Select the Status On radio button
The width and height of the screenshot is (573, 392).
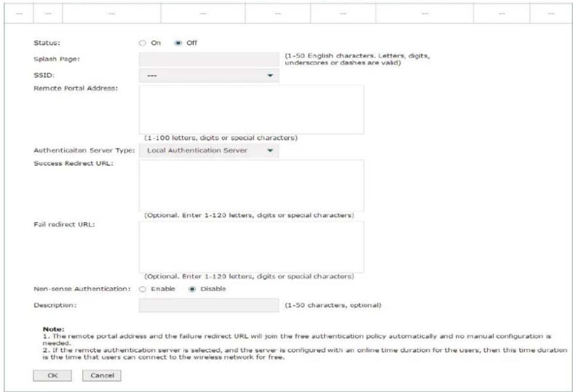[x=143, y=43]
